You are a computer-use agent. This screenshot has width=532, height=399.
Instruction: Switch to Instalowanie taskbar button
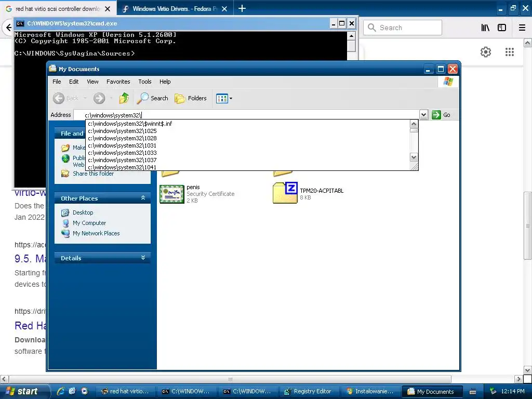click(x=370, y=391)
